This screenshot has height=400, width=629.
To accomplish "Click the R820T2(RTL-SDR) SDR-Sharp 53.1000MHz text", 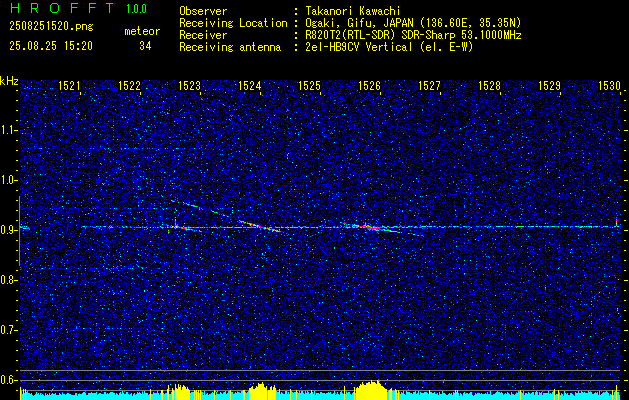I will tap(413, 35).
